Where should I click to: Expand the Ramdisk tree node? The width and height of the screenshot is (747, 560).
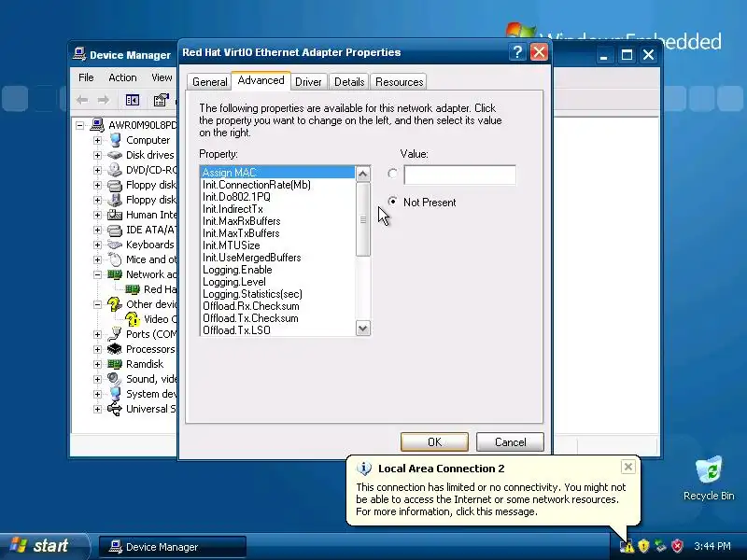point(97,364)
